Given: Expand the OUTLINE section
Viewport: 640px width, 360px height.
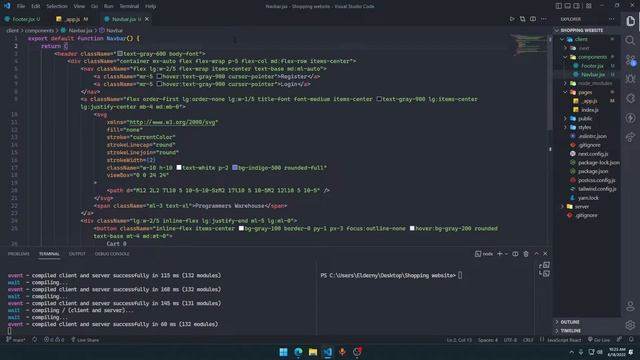Looking at the screenshot, I should point(586,322).
